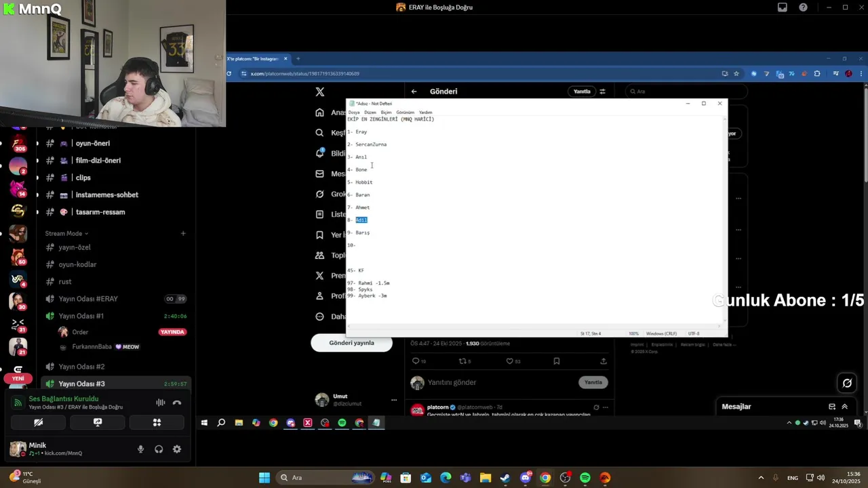This screenshot has height=488, width=868.
Task: Open X search (Keşfet) magnifier icon
Action: pyautogui.click(x=320, y=133)
